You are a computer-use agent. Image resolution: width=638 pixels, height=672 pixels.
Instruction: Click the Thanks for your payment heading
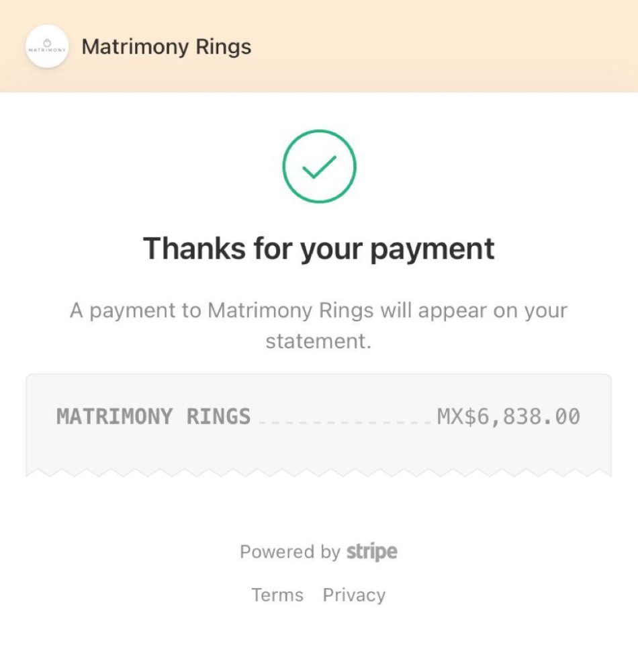pyautogui.click(x=319, y=249)
